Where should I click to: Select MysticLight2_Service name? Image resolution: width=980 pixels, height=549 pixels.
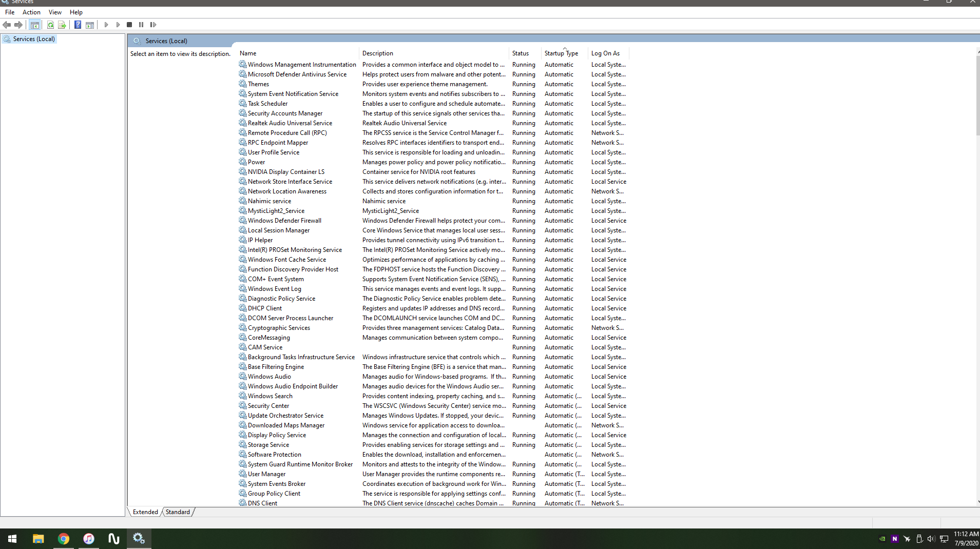(276, 211)
